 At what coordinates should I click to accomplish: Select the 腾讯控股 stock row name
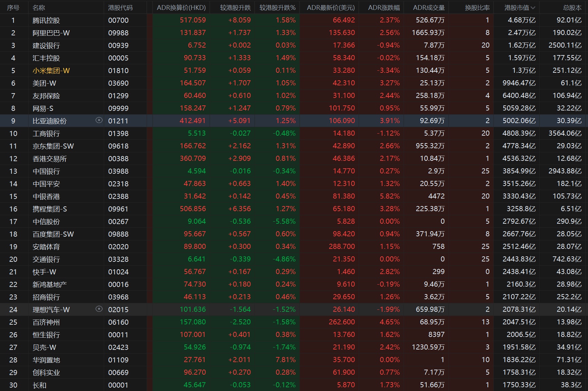[46, 20]
